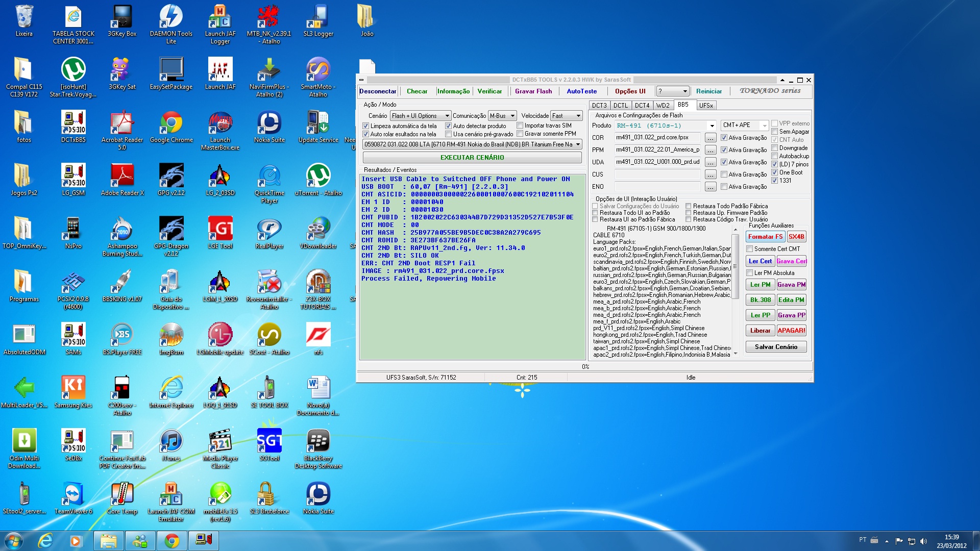Viewport: 980px width, 551px height.
Task: Enable Importar travas SIM checkbox
Action: pos(520,126)
